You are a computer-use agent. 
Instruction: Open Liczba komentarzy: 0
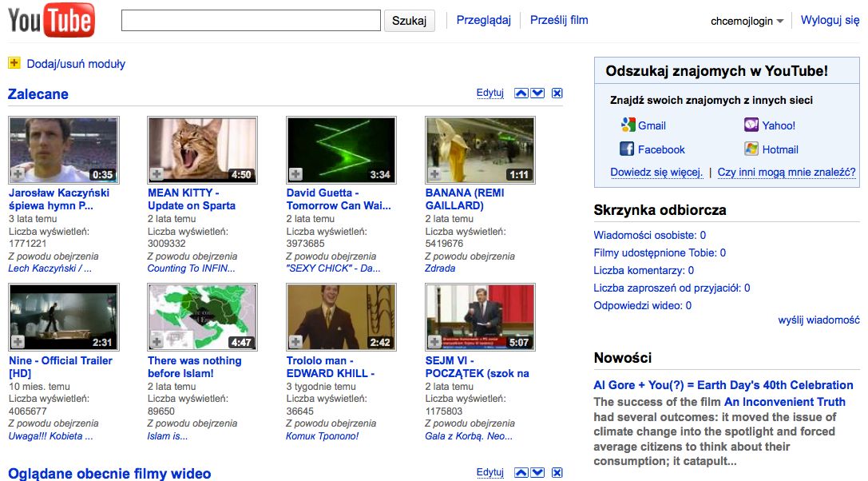tap(644, 270)
